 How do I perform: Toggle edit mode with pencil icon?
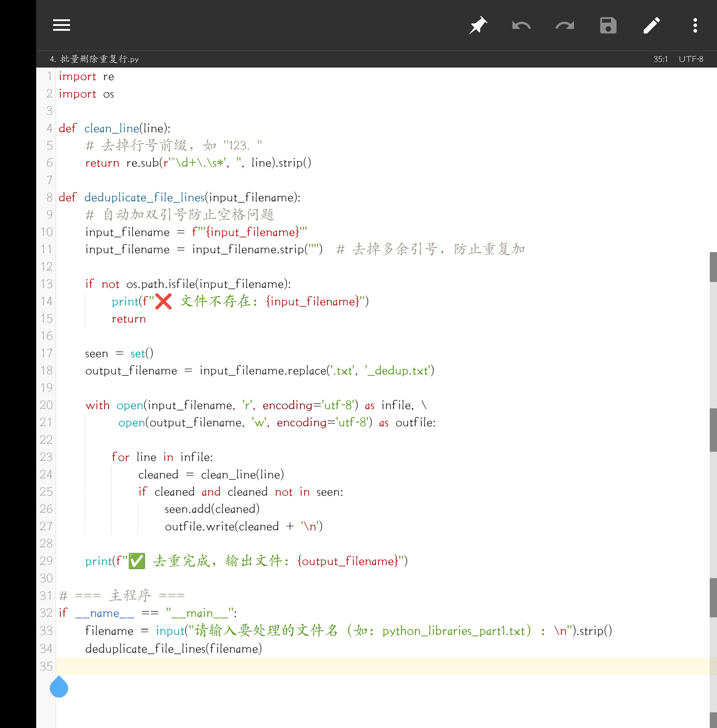point(652,25)
